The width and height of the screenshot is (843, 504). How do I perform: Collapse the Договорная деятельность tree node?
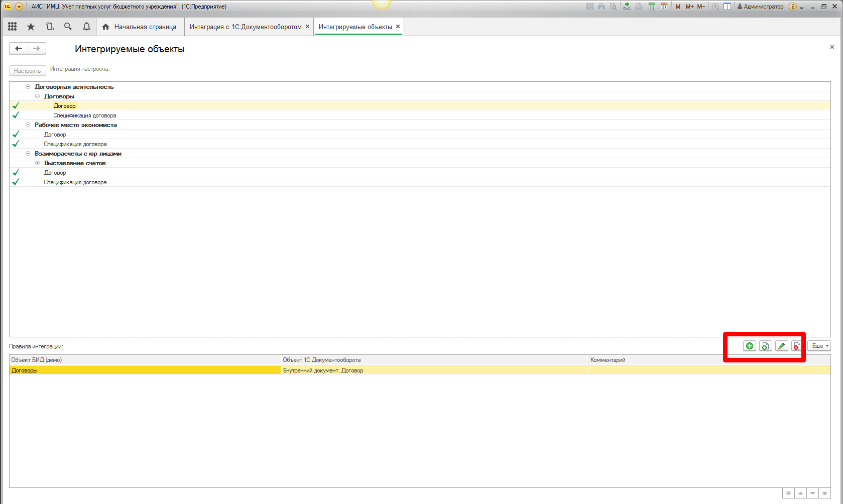tap(28, 87)
